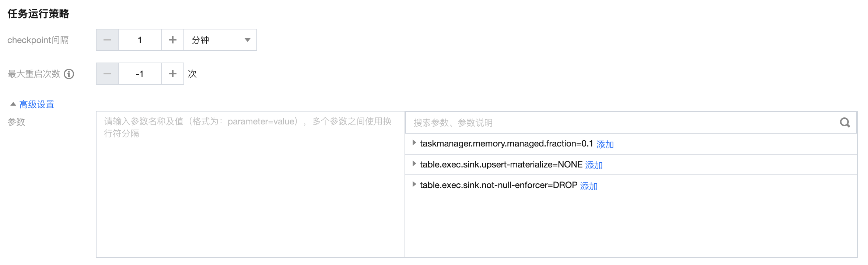Click the dropdown arrow beside 分钟

pyautogui.click(x=248, y=40)
